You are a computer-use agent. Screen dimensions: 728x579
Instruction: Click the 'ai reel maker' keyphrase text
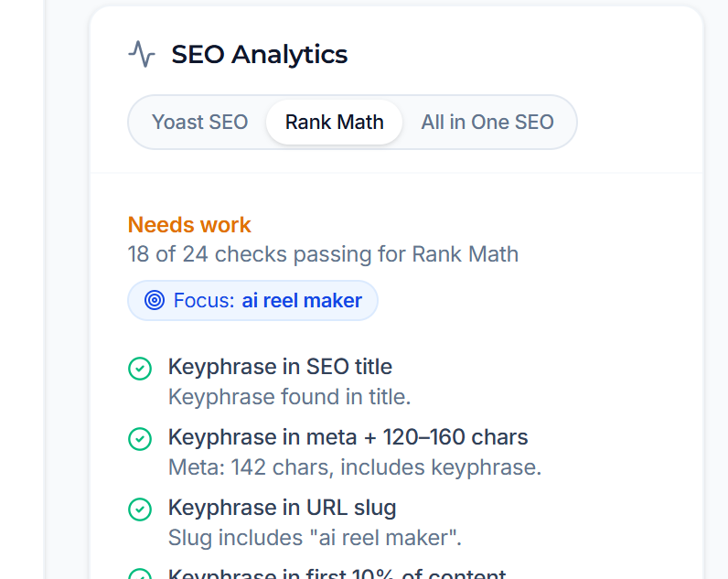click(x=302, y=300)
